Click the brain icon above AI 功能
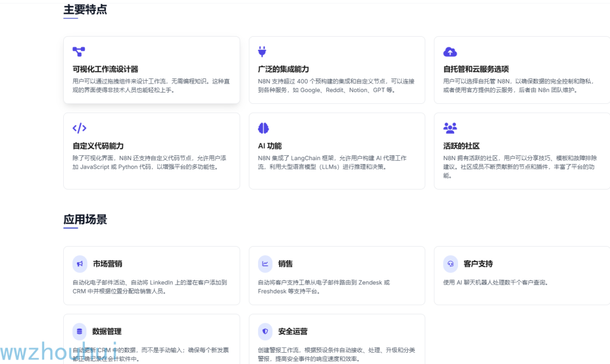The width and height of the screenshot is (610, 364). (263, 128)
